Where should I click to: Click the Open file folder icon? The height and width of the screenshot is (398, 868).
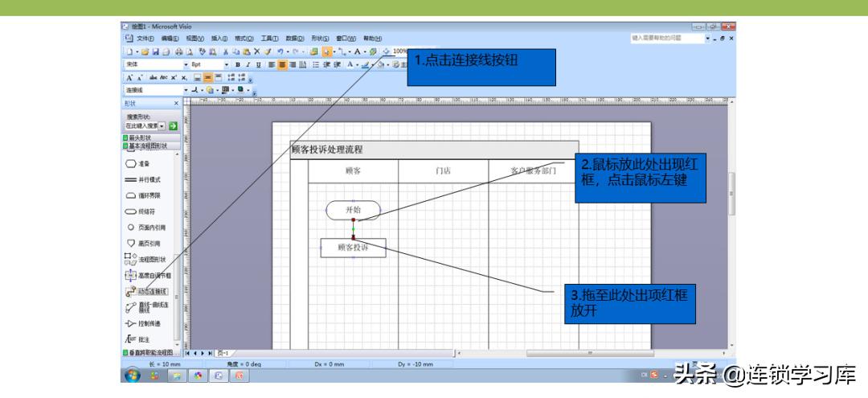click(145, 51)
